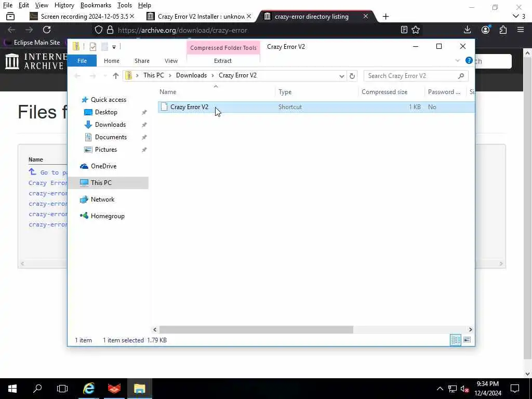Click Downloads in the address breadcrumb
This screenshot has width=532, height=399.
[x=191, y=75]
